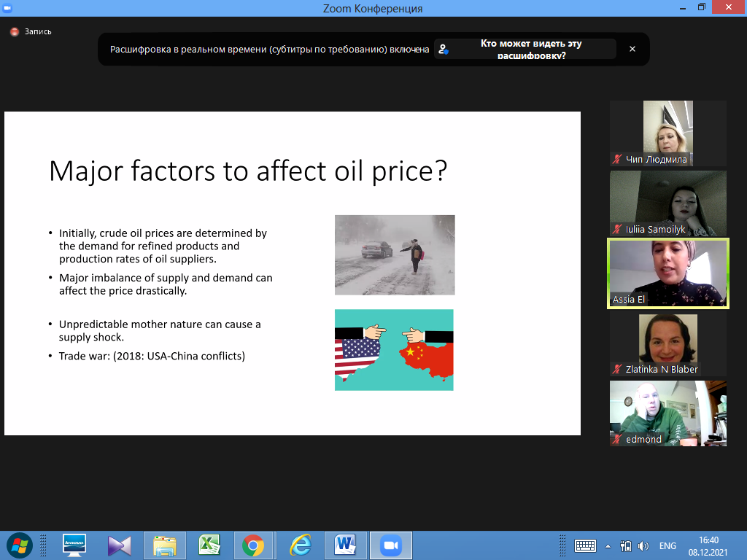Click the ENG language indicator

[x=667, y=545]
